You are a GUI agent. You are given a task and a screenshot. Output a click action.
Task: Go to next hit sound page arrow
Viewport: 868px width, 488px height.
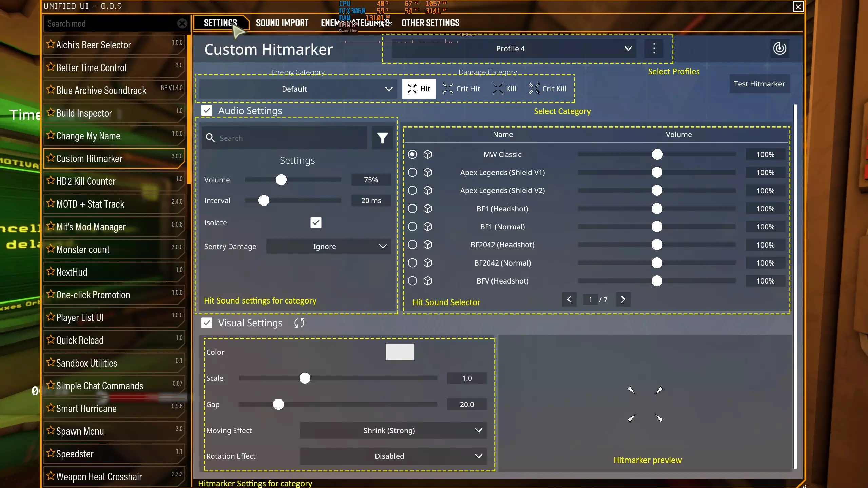[623, 299]
